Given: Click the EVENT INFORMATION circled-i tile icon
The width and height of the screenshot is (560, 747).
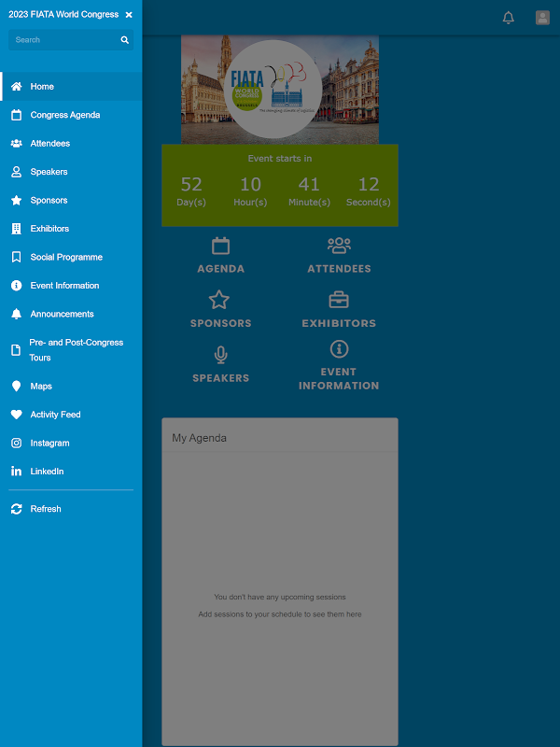Looking at the screenshot, I should (x=339, y=349).
